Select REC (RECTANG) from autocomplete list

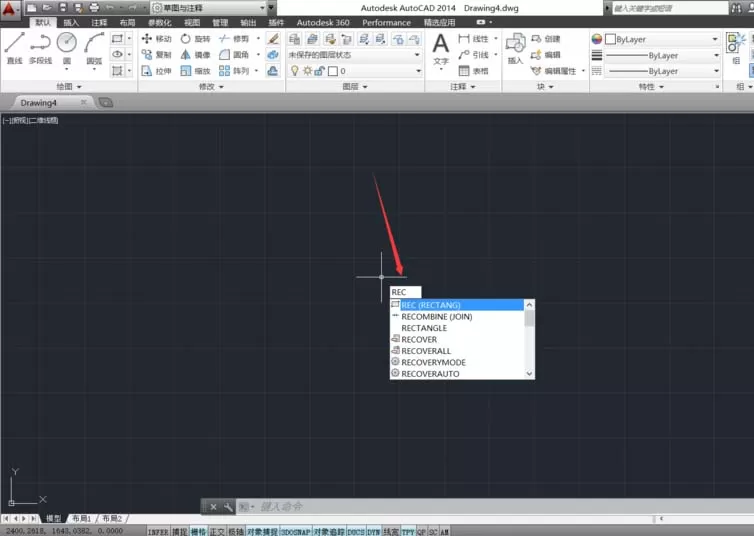click(457, 305)
